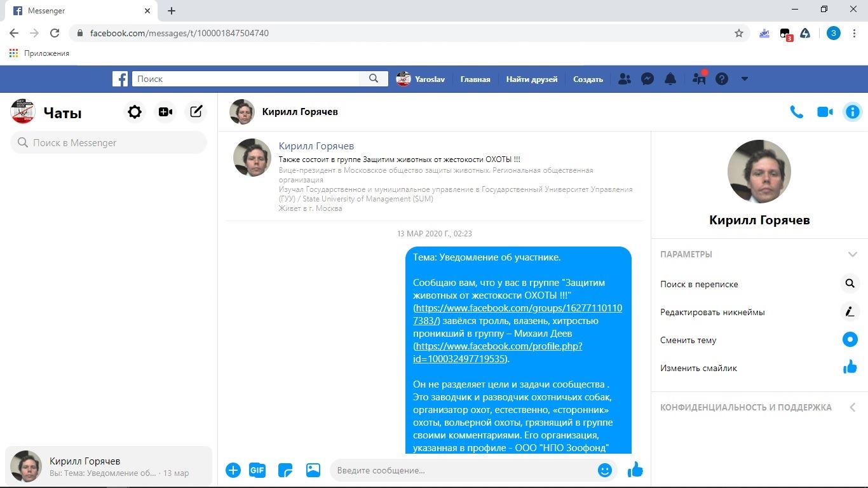This screenshot has height=488, width=868.
Task: Start a voice call with Кирилл Горячев
Action: pos(796,112)
